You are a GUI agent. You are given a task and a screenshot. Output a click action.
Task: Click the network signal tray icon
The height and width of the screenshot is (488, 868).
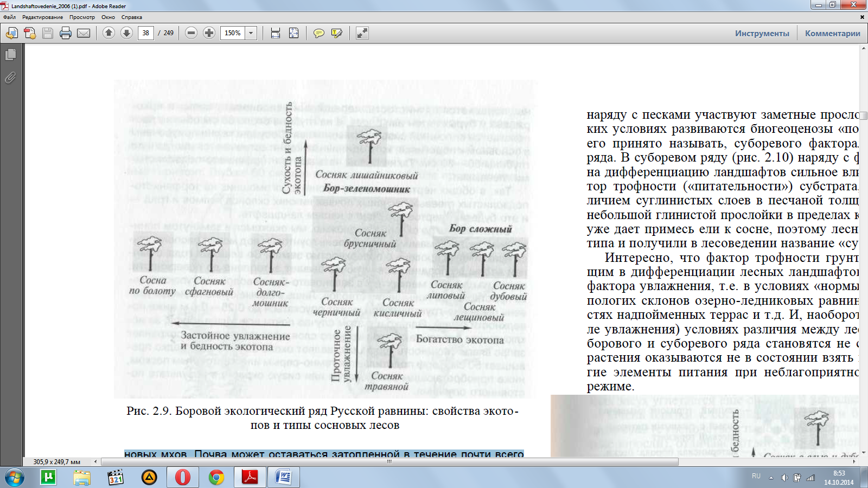[810, 478]
